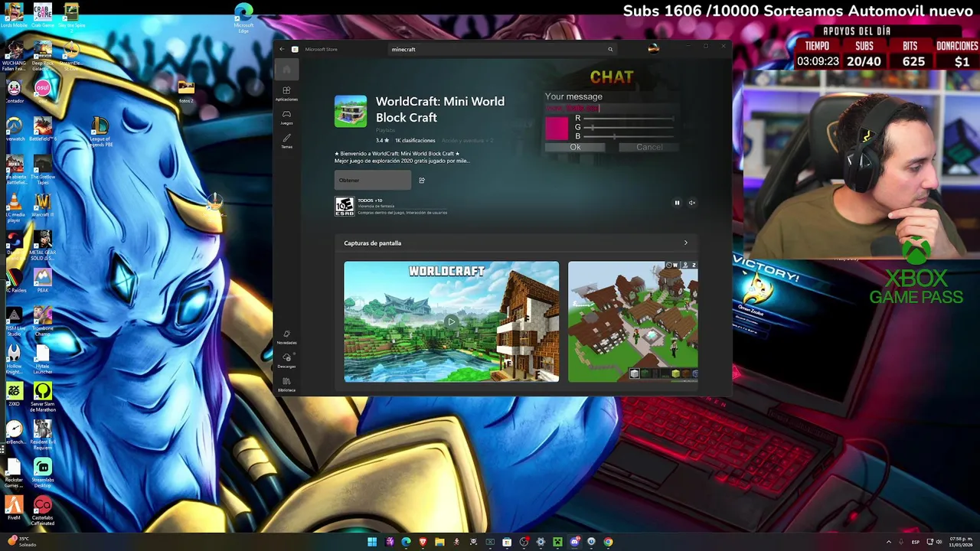980x551 pixels.
Task: Open Aplicaciones section in Store sidebar
Action: tap(286, 93)
